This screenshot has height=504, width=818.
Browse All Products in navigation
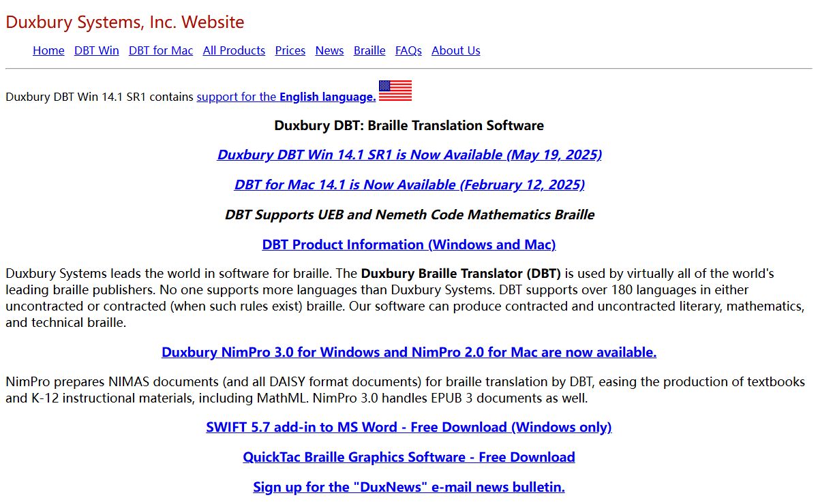pos(234,50)
